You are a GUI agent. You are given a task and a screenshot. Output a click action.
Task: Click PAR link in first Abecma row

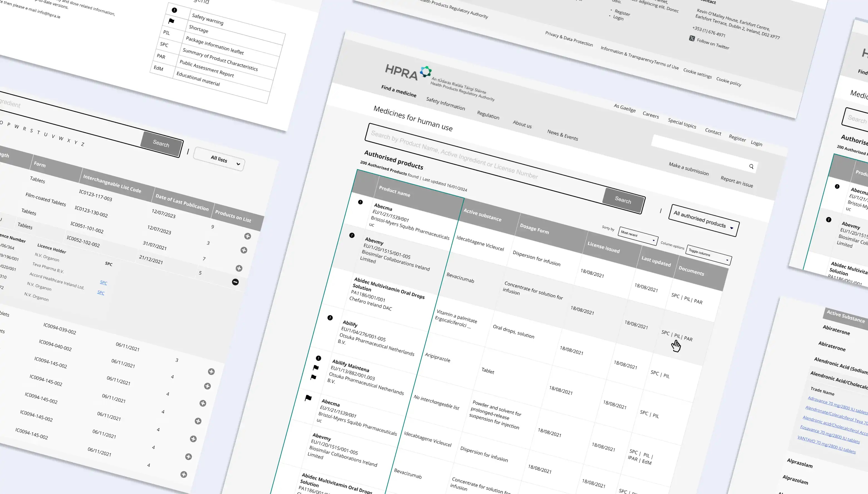pos(698,301)
